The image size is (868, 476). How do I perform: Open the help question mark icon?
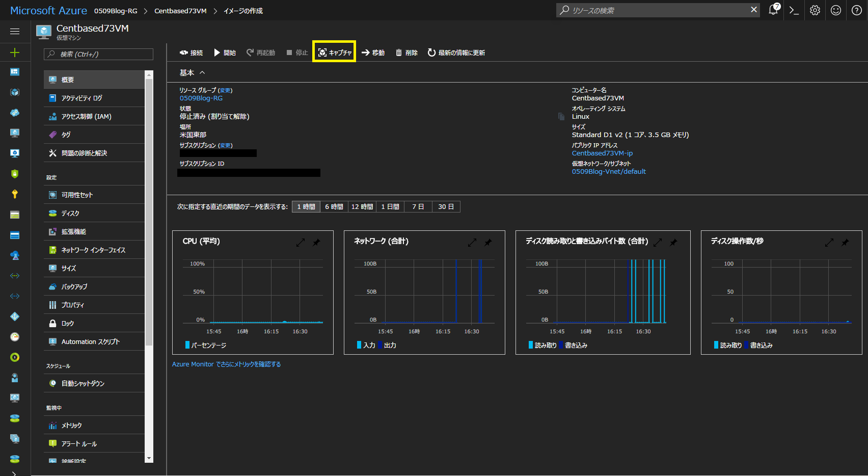(x=857, y=10)
